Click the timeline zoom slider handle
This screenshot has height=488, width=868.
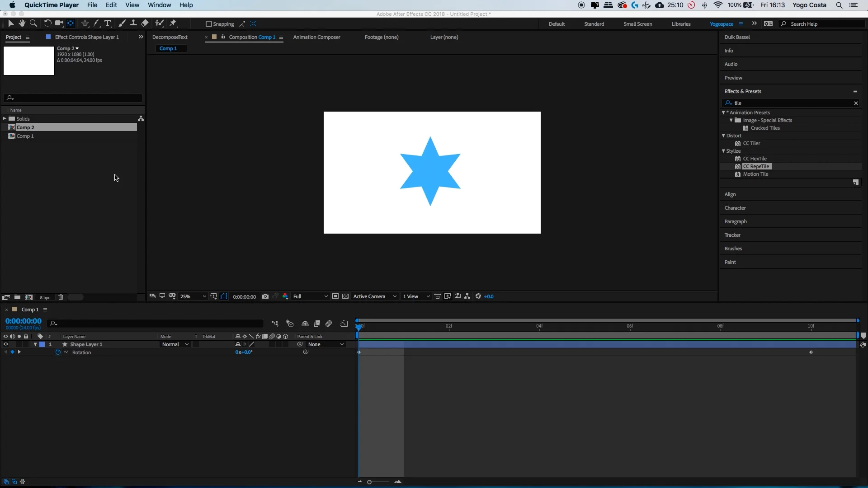point(369,482)
